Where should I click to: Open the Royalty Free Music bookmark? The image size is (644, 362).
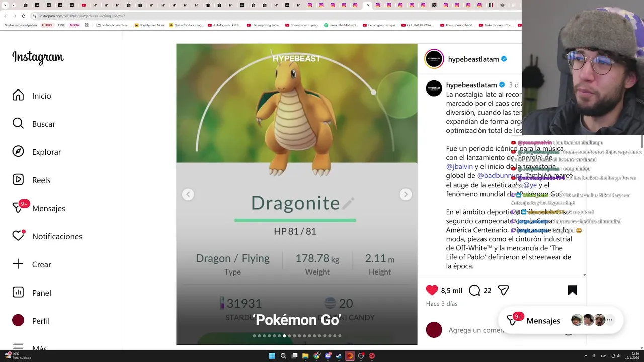tap(149, 25)
